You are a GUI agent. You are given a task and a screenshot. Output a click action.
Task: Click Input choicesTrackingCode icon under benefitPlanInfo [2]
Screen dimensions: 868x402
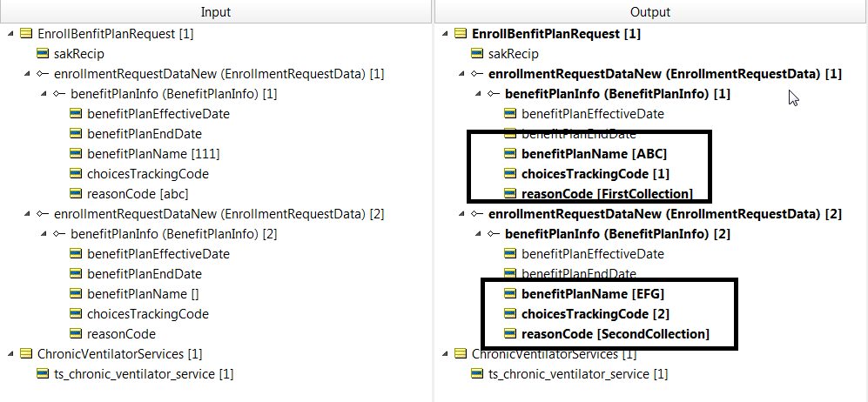[x=76, y=313]
